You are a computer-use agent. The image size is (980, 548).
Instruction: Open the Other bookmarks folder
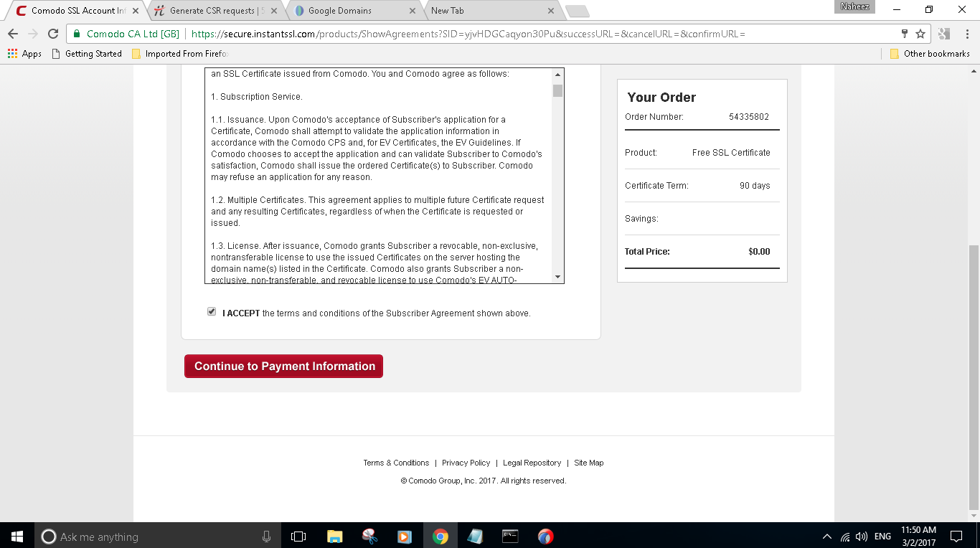tap(930, 54)
